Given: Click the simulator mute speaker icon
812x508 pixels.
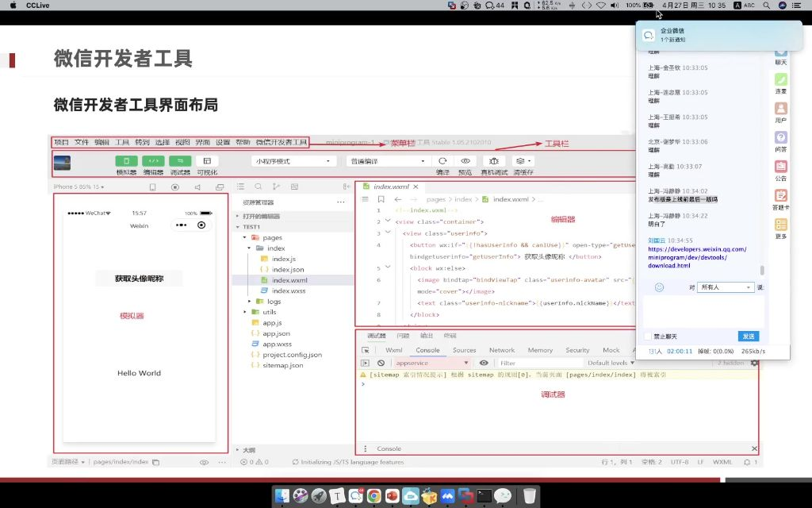Looking at the screenshot, I should [197, 187].
